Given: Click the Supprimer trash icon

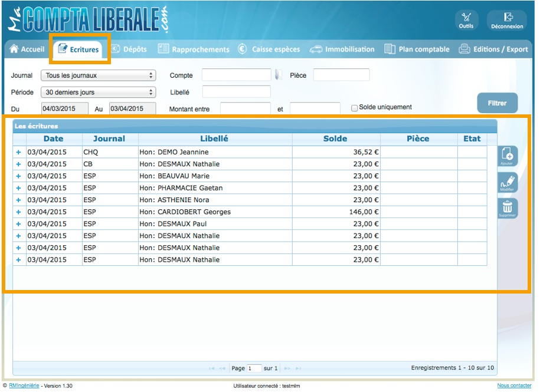Looking at the screenshot, I should click(507, 208).
